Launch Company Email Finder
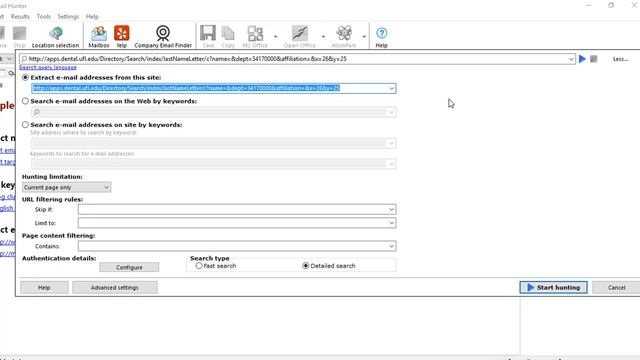Image resolution: width=640 pixels, height=360 pixels. click(163, 37)
